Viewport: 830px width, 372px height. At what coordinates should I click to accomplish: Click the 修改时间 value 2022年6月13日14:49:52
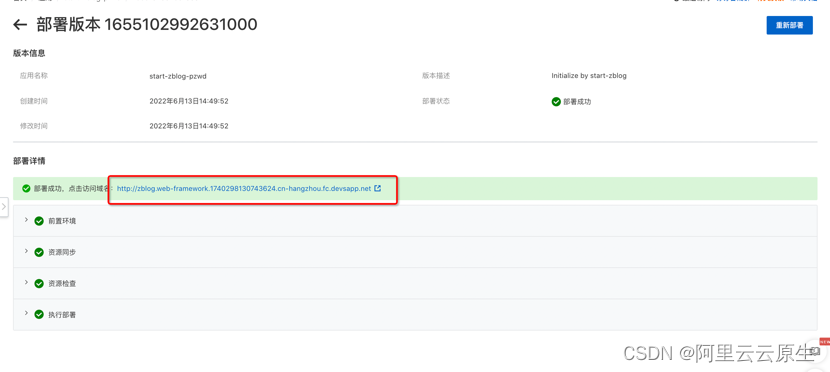point(189,126)
